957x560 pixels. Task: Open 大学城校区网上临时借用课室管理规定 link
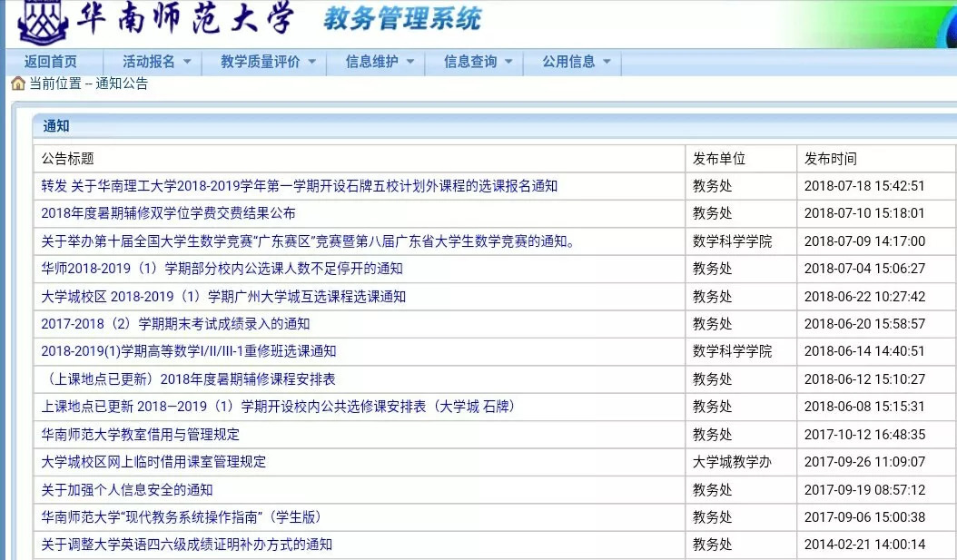[153, 462]
